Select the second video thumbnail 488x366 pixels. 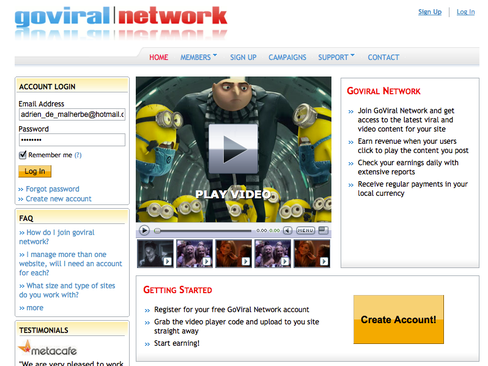(x=194, y=254)
